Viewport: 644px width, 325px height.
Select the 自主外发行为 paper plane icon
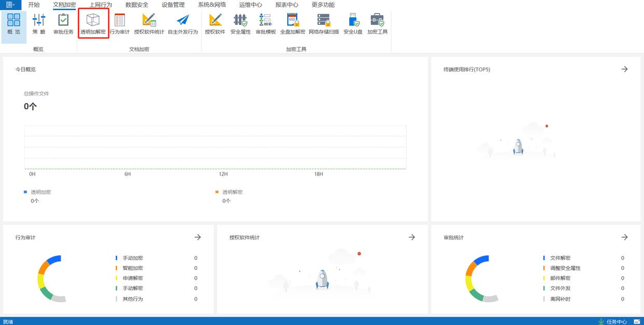183,24
